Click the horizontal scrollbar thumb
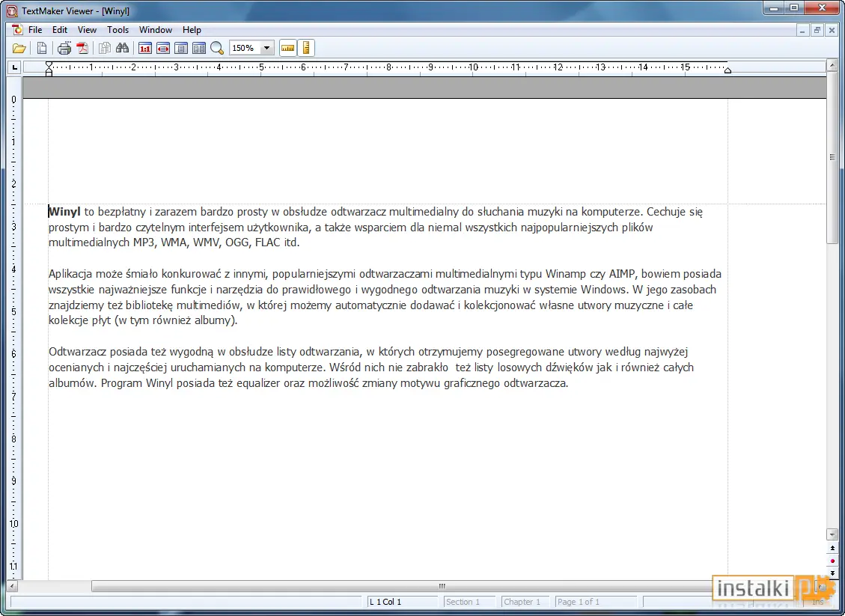Viewport: 845px width, 616px height. (442, 586)
